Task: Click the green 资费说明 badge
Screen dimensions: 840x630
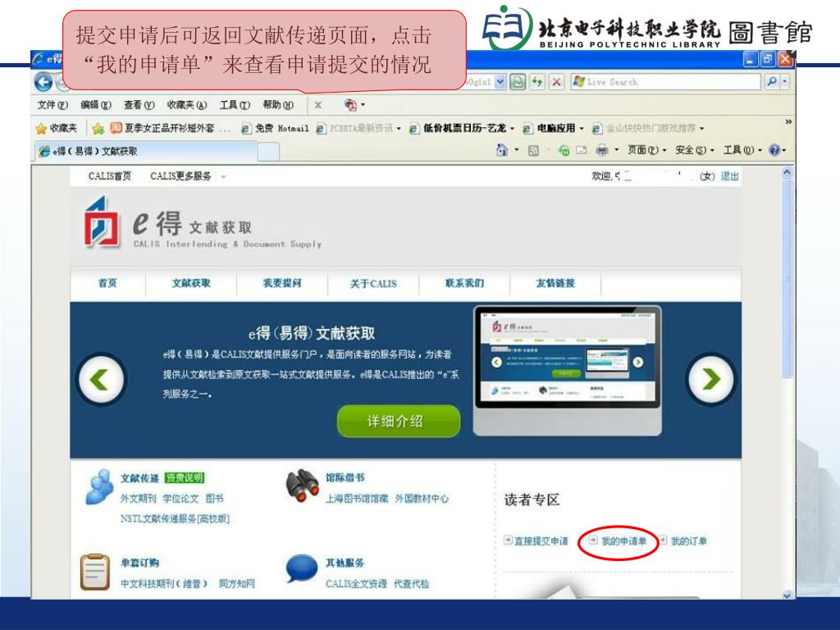Action: point(184,478)
